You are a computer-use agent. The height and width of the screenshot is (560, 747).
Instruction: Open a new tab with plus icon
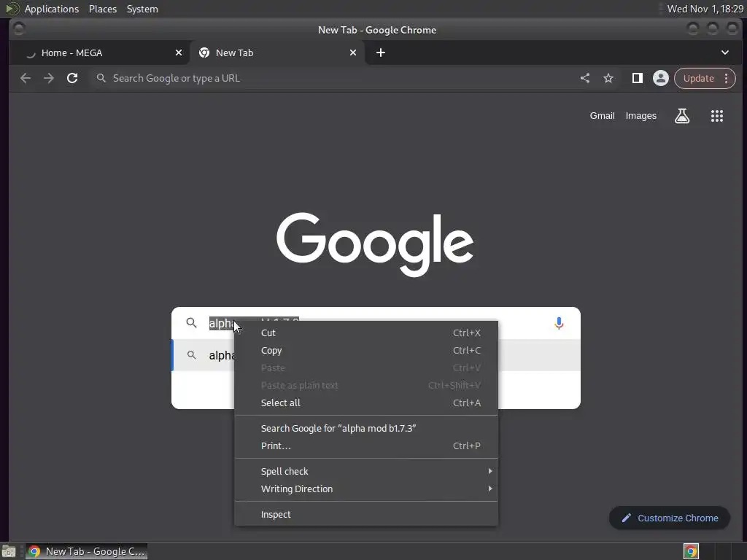381,52
